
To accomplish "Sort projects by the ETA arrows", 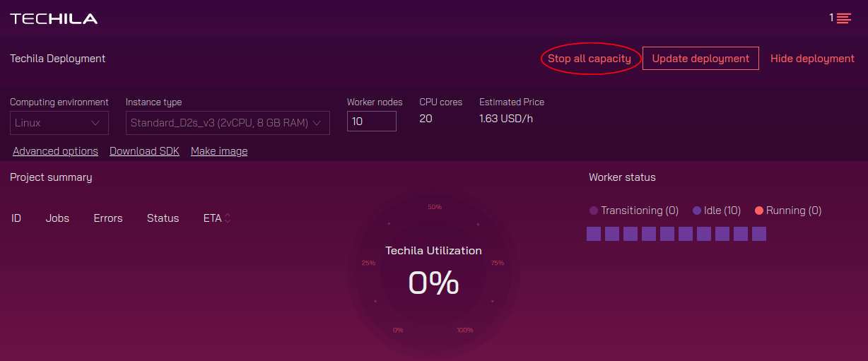I will click(228, 218).
